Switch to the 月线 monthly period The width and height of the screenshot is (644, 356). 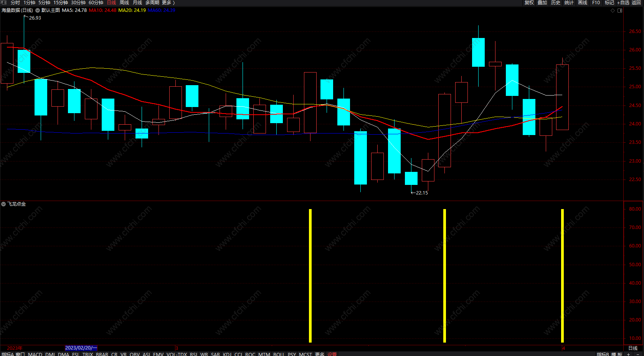137,3
